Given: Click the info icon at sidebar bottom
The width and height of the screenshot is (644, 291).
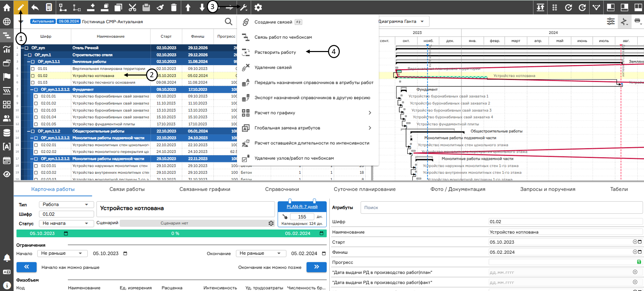Looking at the screenshot, I should click(x=7, y=285).
